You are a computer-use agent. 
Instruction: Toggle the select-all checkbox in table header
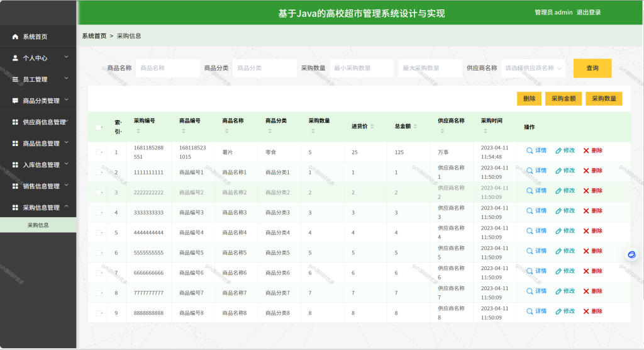pyautogui.click(x=99, y=128)
